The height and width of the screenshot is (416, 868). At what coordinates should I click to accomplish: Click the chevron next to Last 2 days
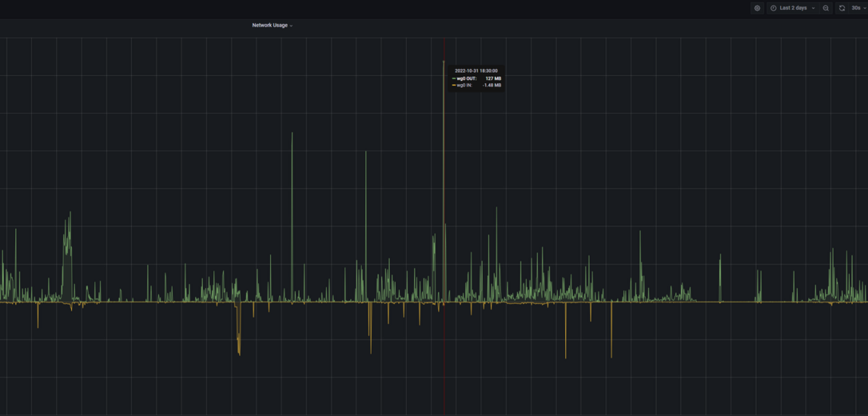tap(813, 8)
